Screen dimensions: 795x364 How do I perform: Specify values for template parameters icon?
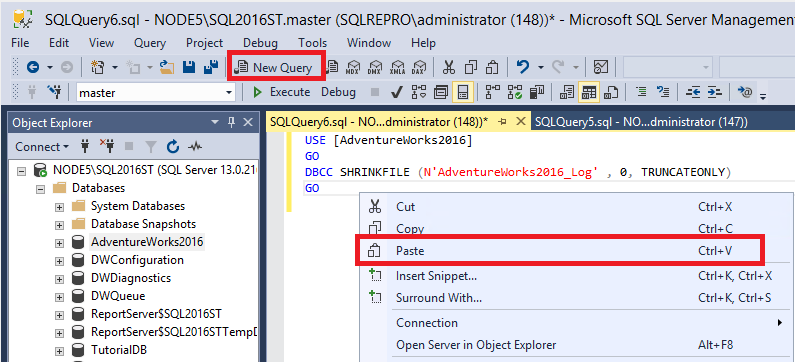(x=745, y=92)
